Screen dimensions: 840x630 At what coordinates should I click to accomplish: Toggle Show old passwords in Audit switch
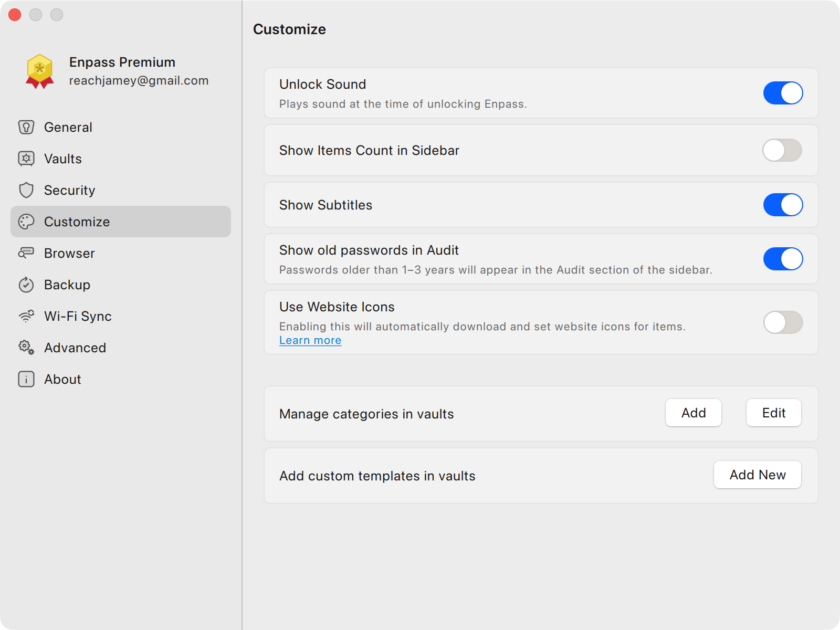coord(783,259)
